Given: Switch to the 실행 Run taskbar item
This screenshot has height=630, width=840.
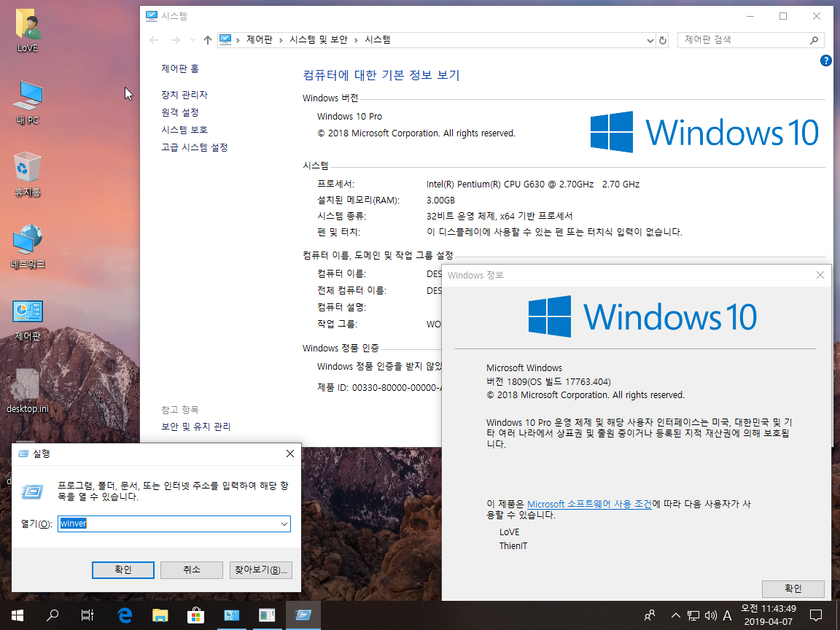Looking at the screenshot, I should pos(303,615).
